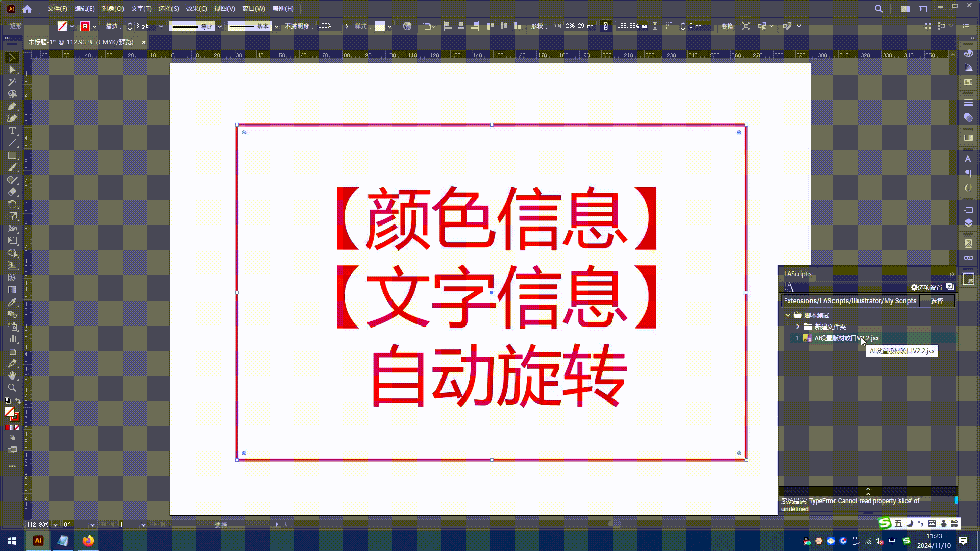Open the options settings gear in LAScripts

[914, 287]
